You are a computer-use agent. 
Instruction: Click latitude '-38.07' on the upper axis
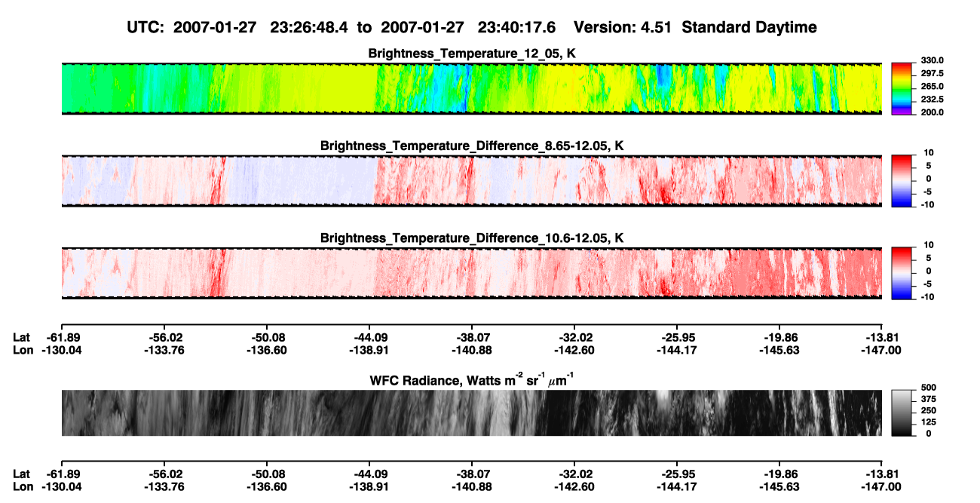click(471, 337)
